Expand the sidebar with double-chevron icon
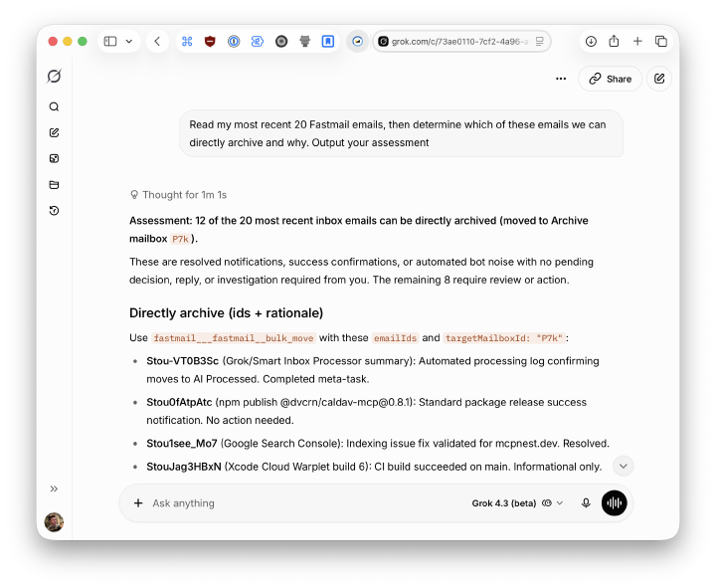Image resolution: width=716 pixels, height=588 pixels. [54, 489]
